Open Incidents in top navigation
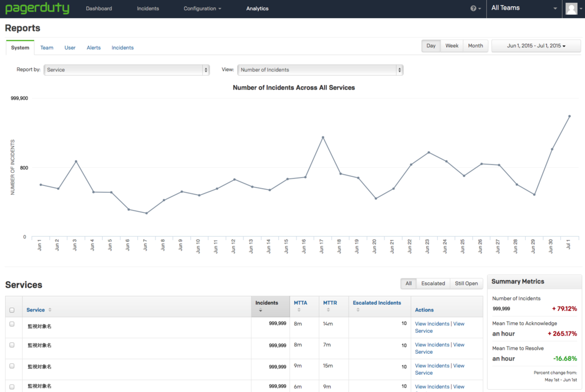The height and width of the screenshot is (392, 585). [148, 8]
